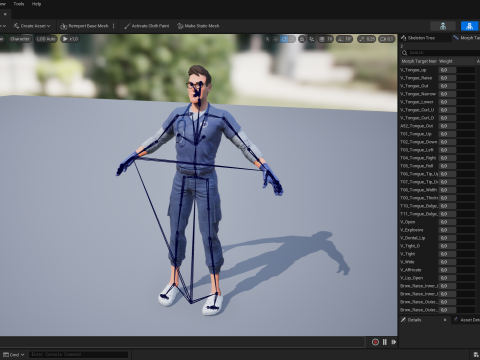Viewport: 480px width, 360px height.
Task: Toggle grid snap value 10
Action: pyautogui.click(x=326, y=39)
